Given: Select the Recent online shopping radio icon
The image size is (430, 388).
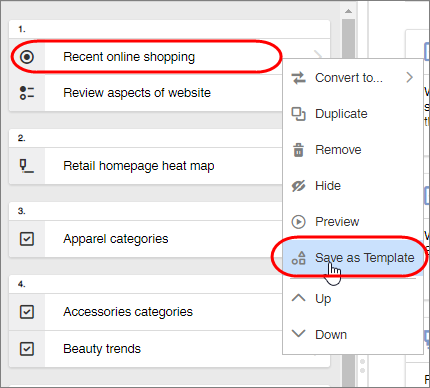Looking at the screenshot, I should click(x=27, y=57).
